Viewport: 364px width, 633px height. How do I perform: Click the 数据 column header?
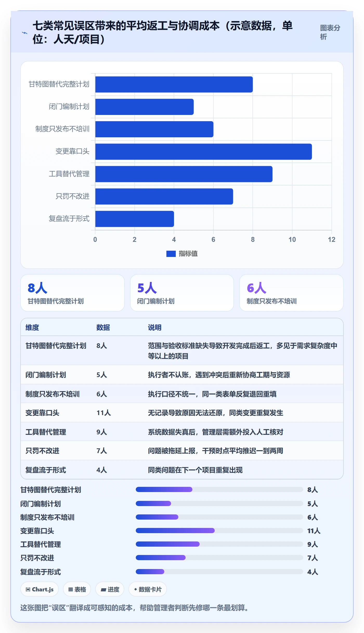coord(103,327)
